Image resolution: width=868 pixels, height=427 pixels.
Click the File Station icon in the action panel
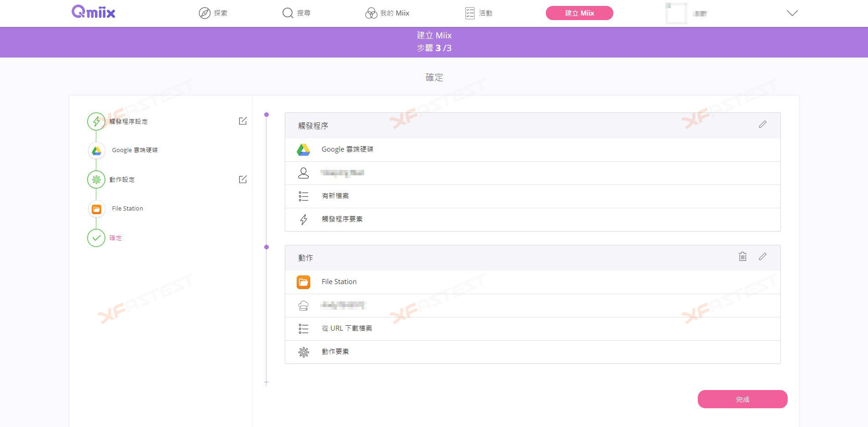pos(303,282)
